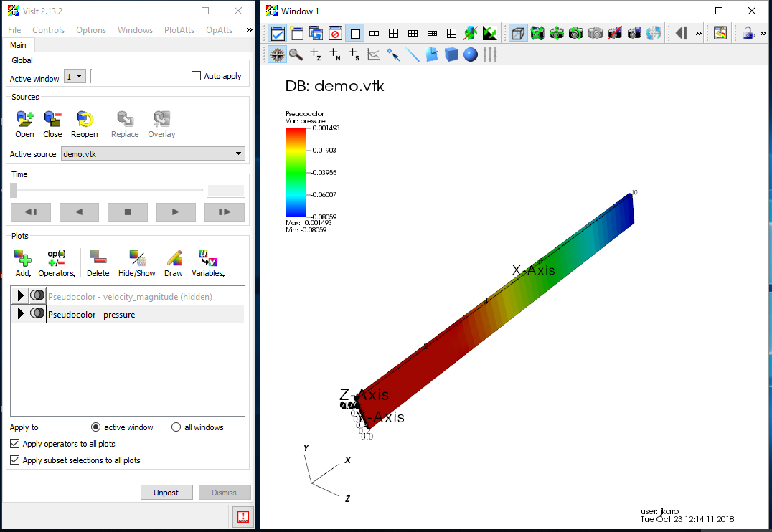The image size is (772, 532).
Task: Open the Controls menu
Action: (48, 30)
